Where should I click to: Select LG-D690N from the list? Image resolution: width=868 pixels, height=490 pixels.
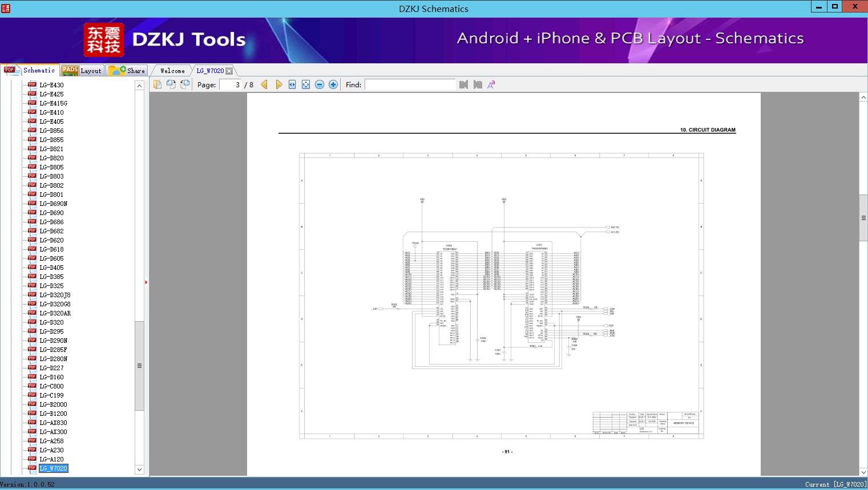point(53,204)
